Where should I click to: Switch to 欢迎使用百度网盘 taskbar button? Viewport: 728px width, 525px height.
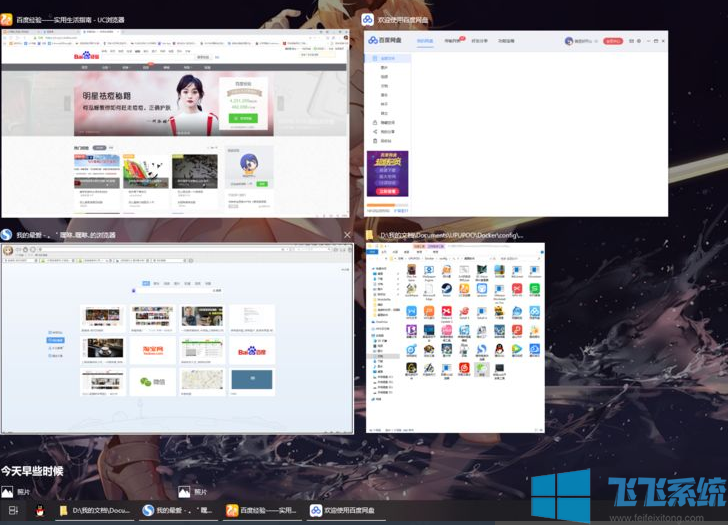346,511
